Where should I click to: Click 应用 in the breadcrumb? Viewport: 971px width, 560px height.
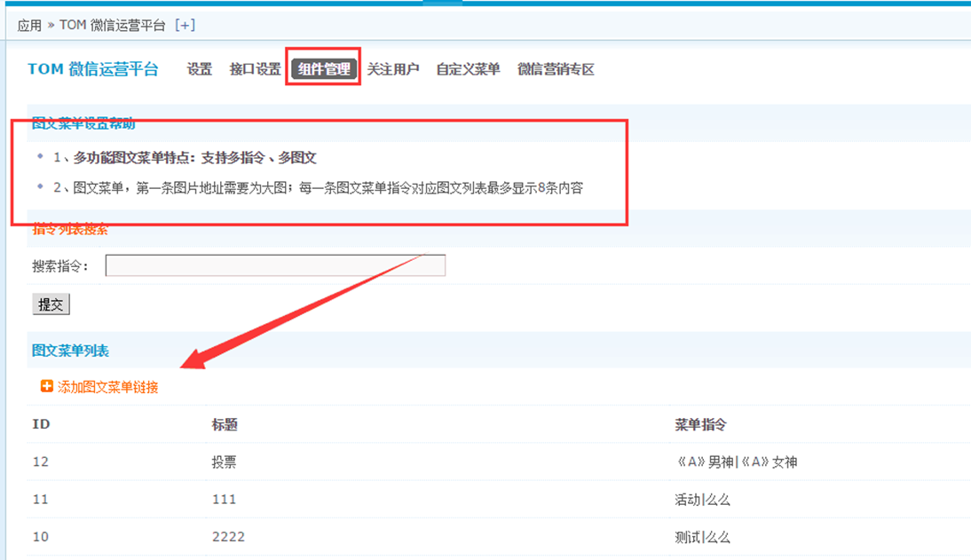[29, 26]
